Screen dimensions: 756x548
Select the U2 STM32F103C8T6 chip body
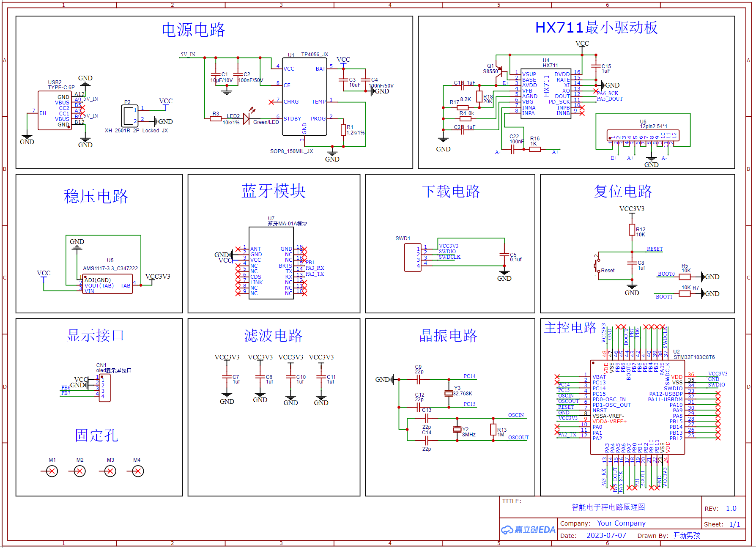(637, 408)
